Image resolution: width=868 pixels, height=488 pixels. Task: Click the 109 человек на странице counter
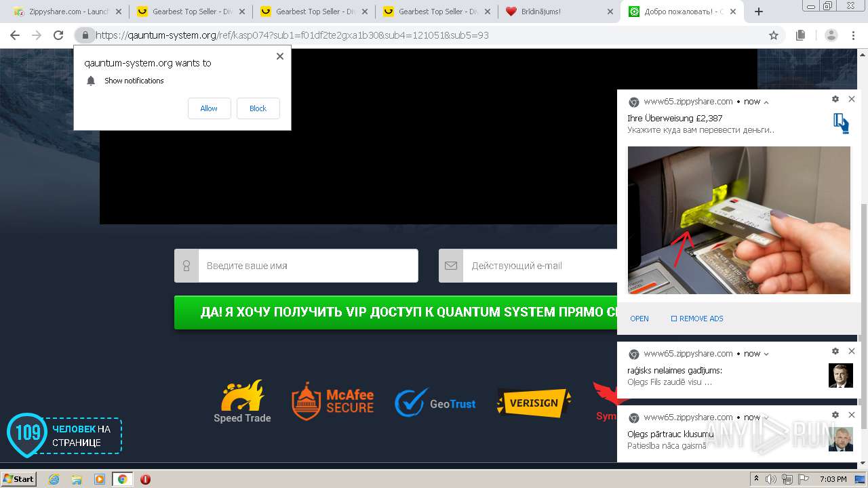pos(64,435)
